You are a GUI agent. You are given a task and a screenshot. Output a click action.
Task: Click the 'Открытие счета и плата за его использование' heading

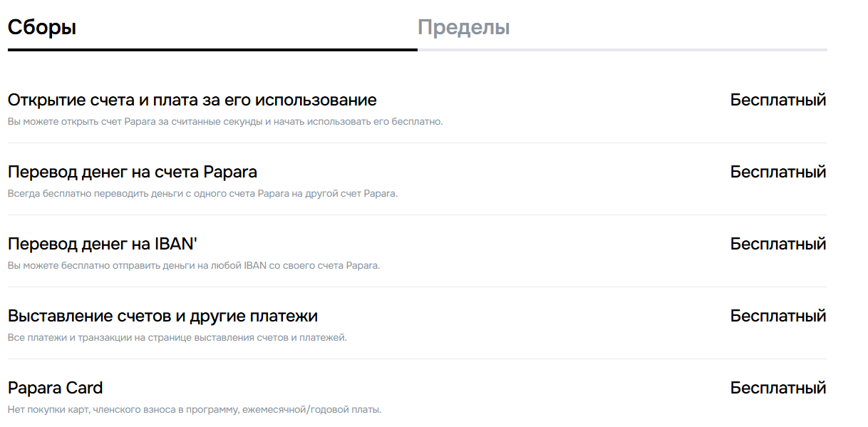click(x=192, y=100)
